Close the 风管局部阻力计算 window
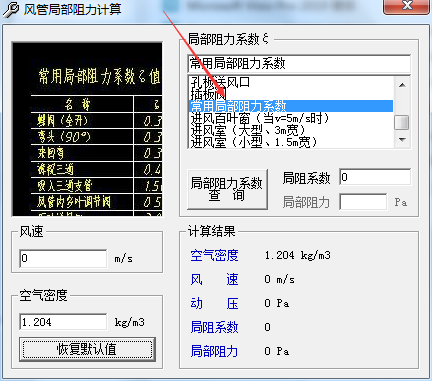This screenshot has width=432, height=381. (x=406, y=7)
